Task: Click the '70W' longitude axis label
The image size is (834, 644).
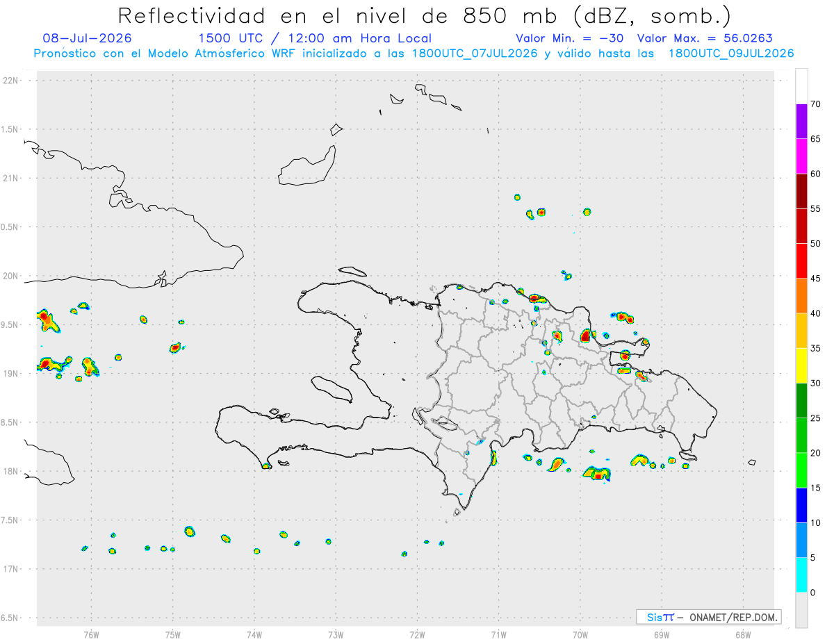Action: click(580, 634)
